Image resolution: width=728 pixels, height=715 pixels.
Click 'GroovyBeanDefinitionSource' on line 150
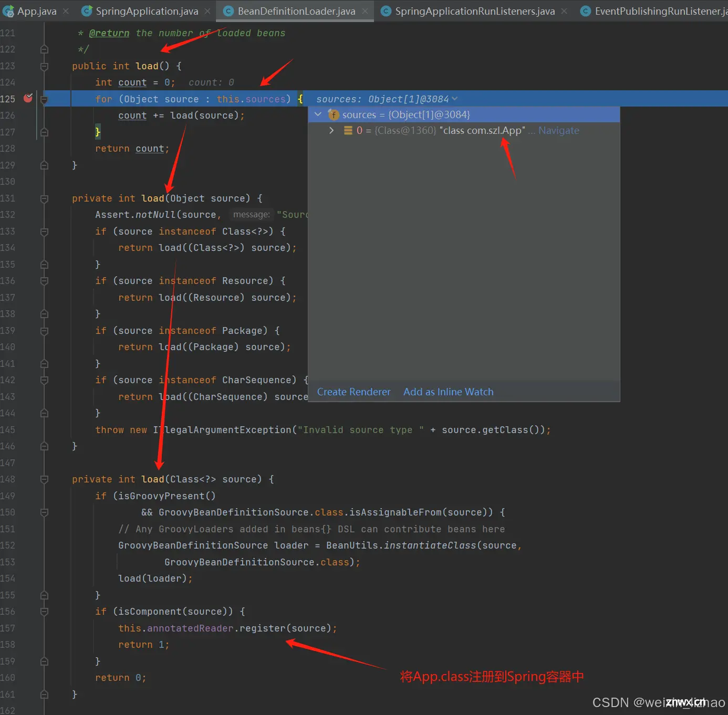click(x=234, y=512)
